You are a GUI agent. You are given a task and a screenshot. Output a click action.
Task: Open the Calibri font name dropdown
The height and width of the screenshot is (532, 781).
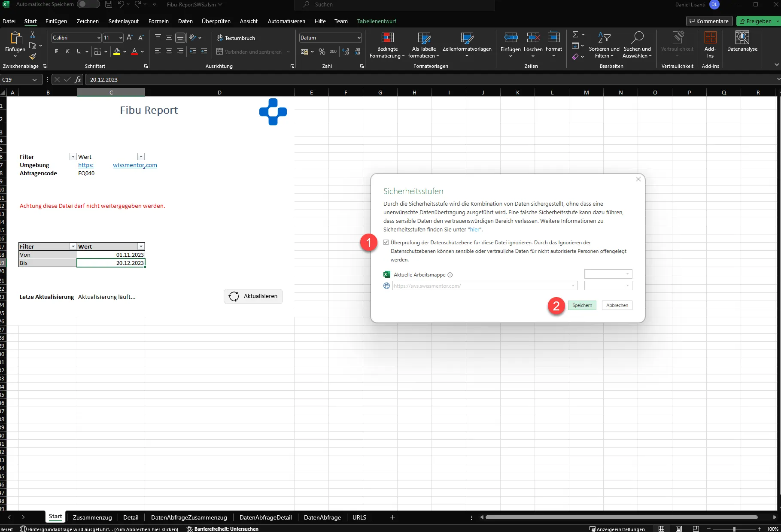[99, 38]
